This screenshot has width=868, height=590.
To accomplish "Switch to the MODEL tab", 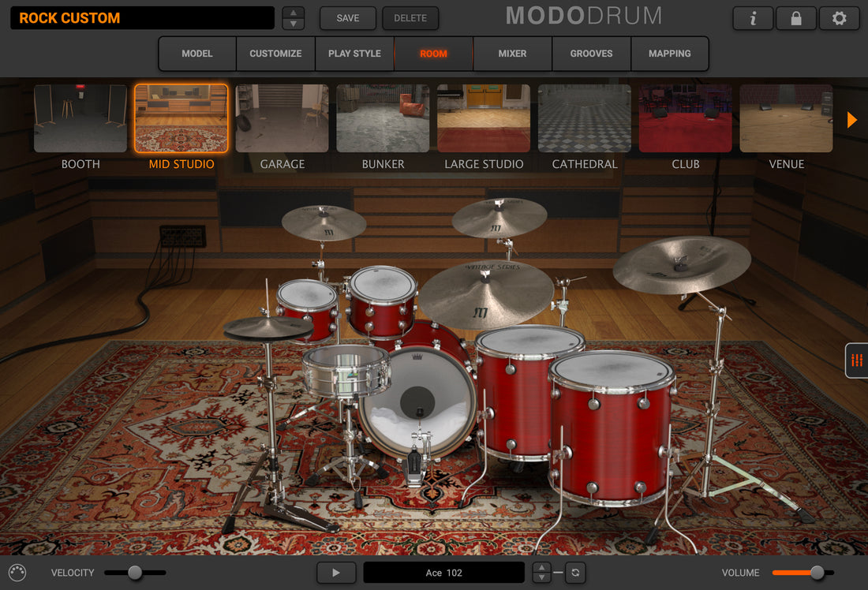I will (x=197, y=54).
